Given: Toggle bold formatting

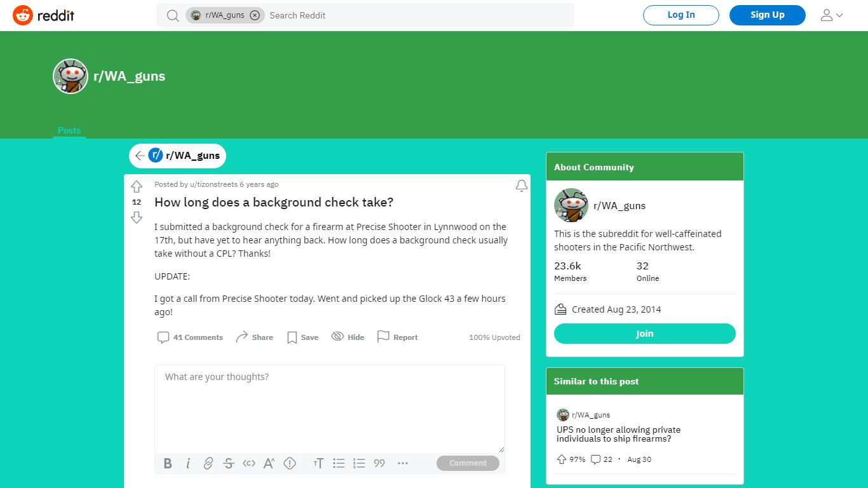Looking at the screenshot, I should [x=168, y=463].
